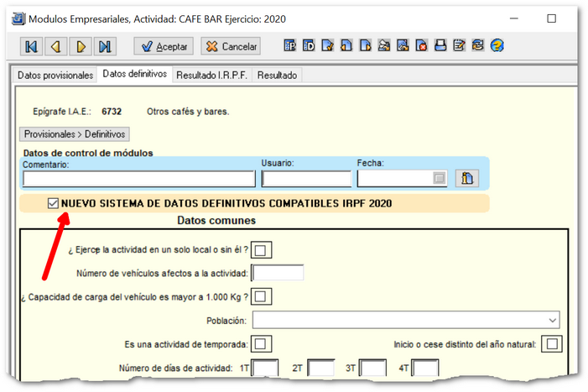Uncheck NUEVO SISTEMA DE DATOS DEFINITIVOS checkbox
Image resolution: width=588 pixels, height=392 pixels.
pyautogui.click(x=54, y=203)
